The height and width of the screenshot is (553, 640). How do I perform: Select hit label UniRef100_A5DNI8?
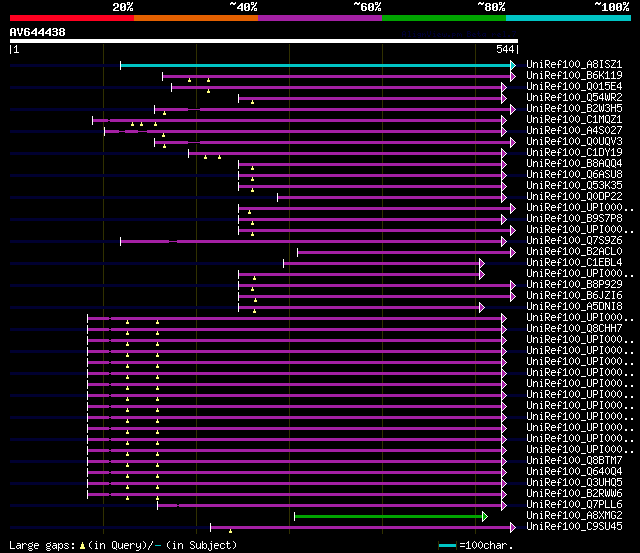point(574,307)
